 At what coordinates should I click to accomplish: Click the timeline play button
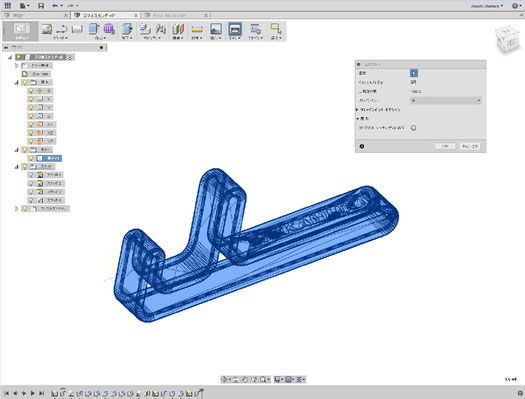point(32,393)
